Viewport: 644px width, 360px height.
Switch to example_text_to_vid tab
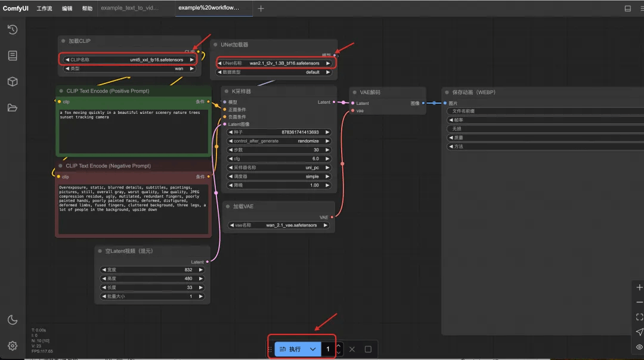point(130,8)
